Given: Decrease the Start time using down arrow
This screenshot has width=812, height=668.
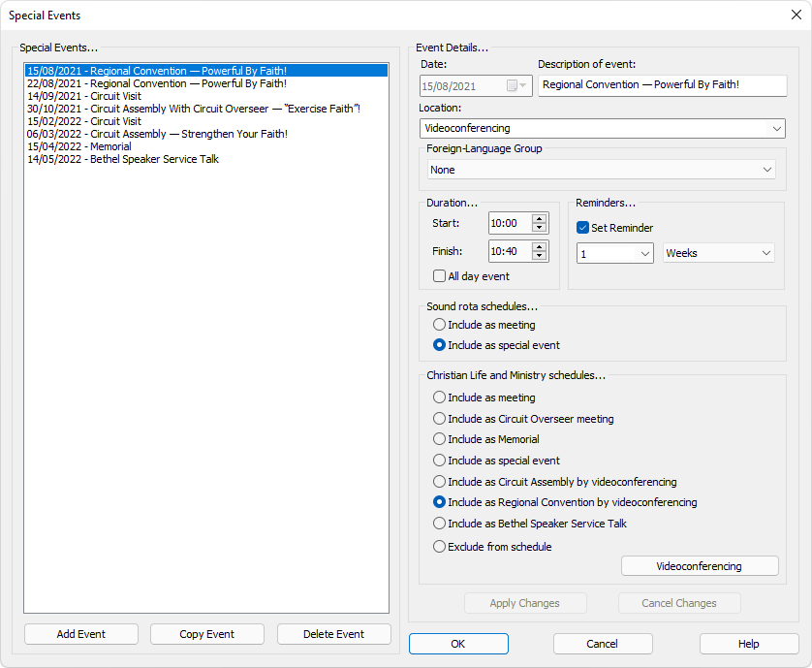Looking at the screenshot, I should tap(540, 229).
